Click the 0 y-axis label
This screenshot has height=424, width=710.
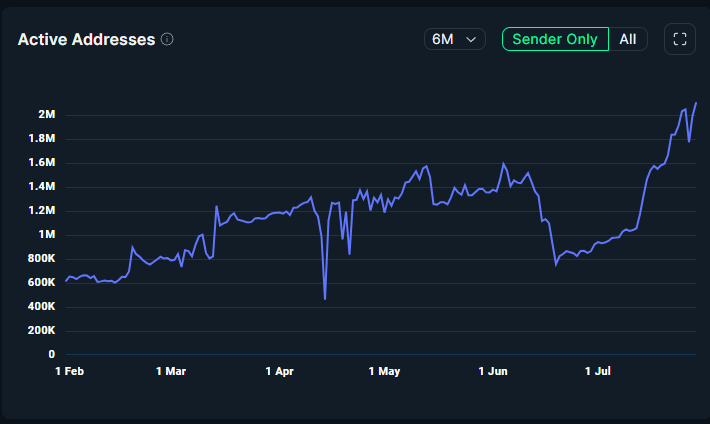coord(52,354)
